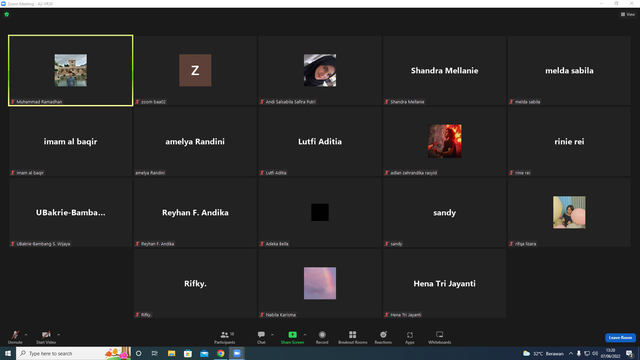Image resolution: width=640 pixels, height=360 pixels.
Task: Open the Participants panel
Action: coord(225,337)
